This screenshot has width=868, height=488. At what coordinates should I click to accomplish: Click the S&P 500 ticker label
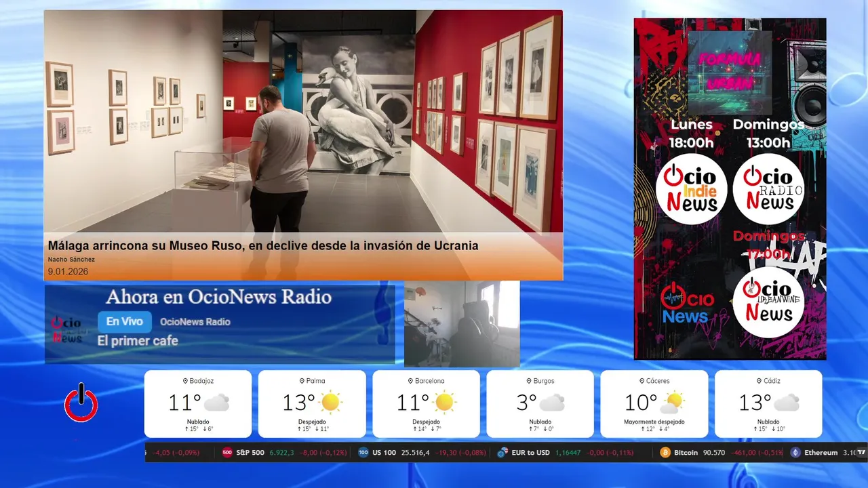(250, 452)
